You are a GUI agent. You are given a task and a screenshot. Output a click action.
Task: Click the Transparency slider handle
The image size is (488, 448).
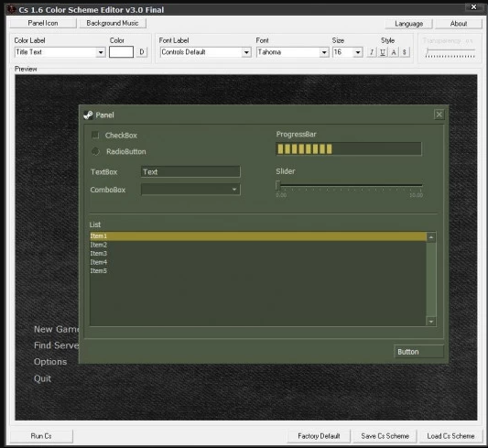[428, 51]
